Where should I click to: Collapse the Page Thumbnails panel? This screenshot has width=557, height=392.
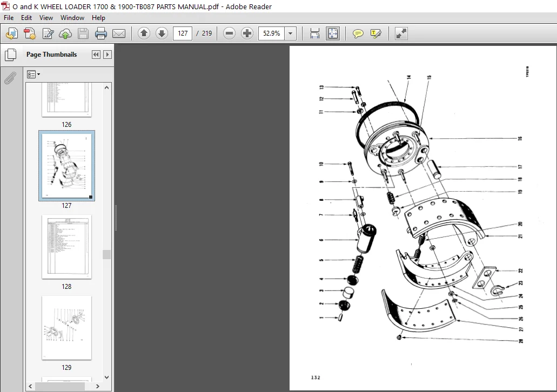point(96,55)
